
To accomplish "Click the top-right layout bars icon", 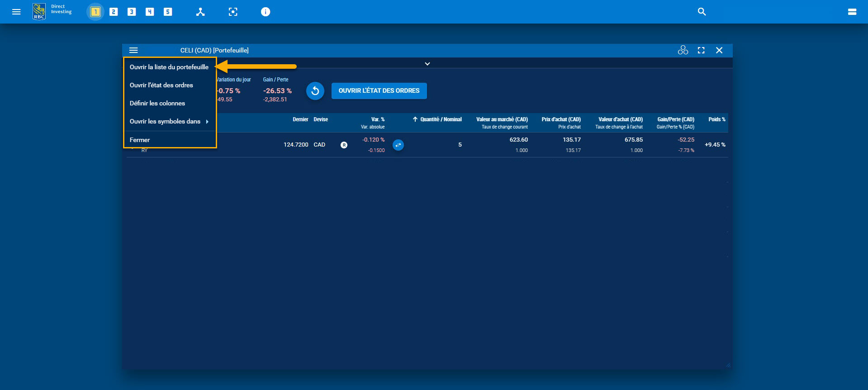I will [852, 12].
